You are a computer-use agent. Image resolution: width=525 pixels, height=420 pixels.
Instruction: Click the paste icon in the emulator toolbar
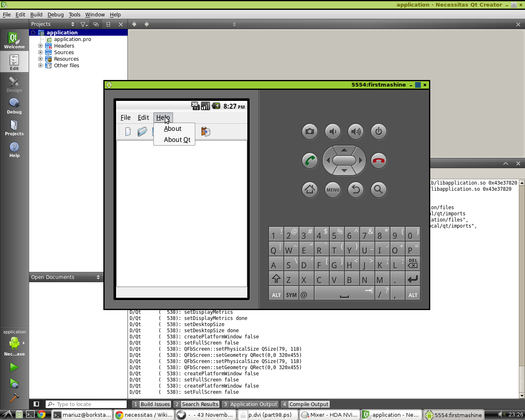pyautogui.click(x=205, y=131)
